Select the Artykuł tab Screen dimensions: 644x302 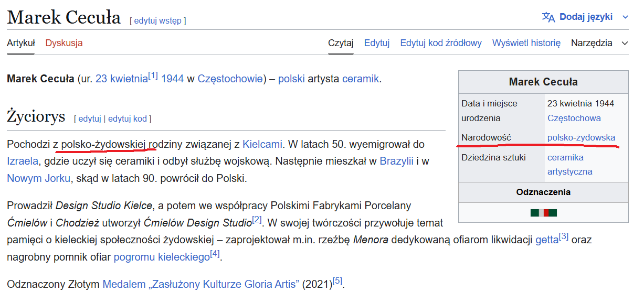[x=21, y=43]
